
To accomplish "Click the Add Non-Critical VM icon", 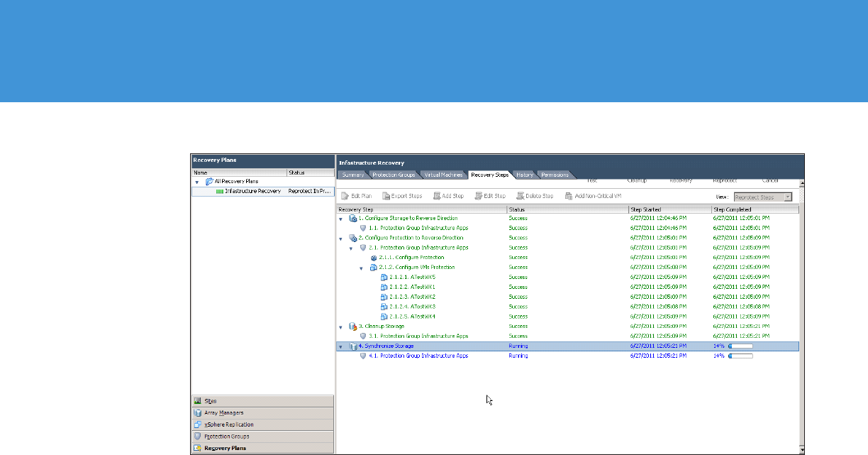I will [x=569, y=196].
